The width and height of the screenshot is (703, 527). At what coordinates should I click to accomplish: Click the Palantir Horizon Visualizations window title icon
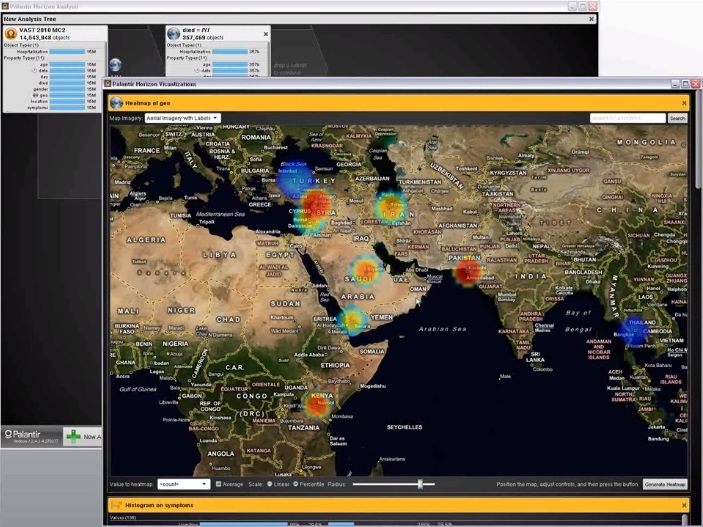click(108, 84)
